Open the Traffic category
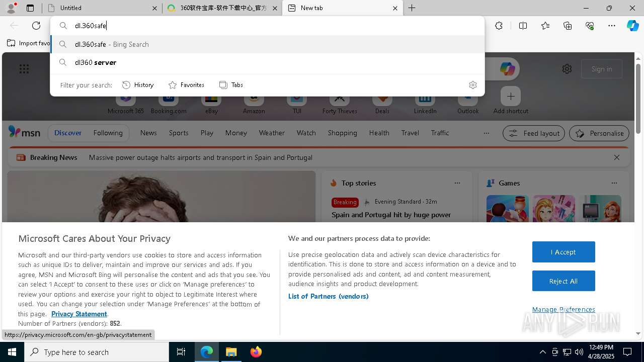Image resolution: width=644 pixels, height=362 pixels. tap(440, 133)
